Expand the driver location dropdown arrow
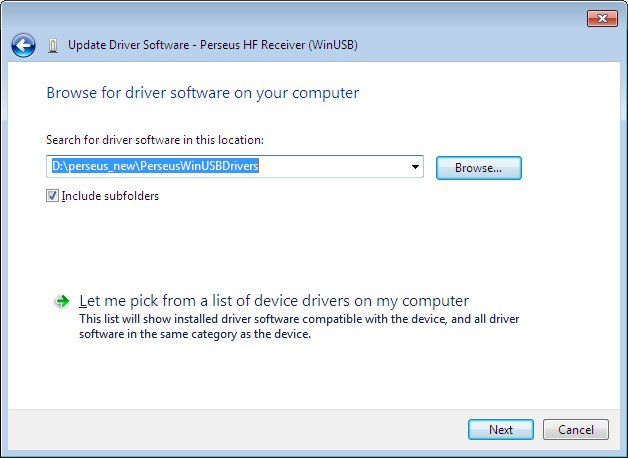The image size is (628, 458). [415, 167]
